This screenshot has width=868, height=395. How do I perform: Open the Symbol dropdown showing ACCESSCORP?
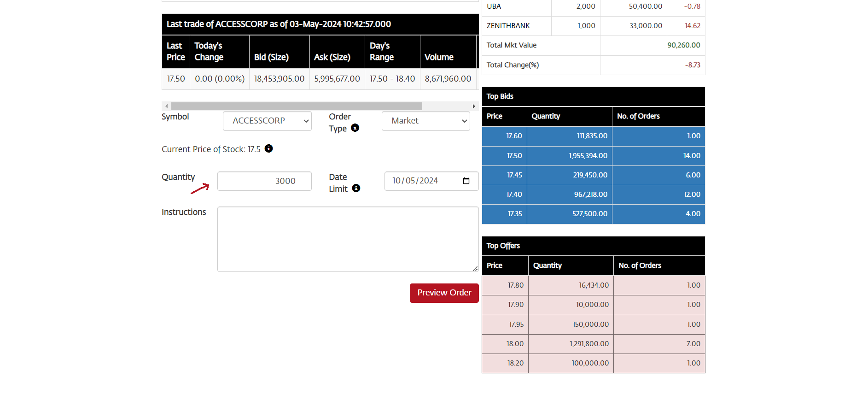pos(267,121)
